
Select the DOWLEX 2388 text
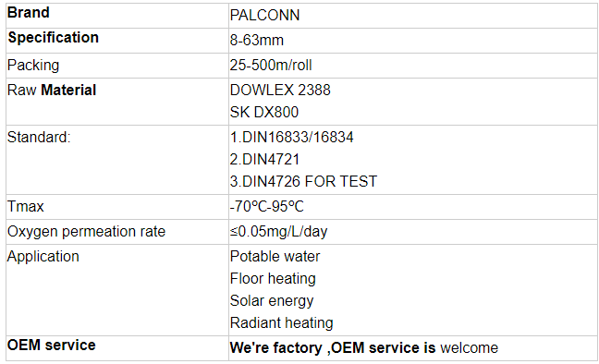pos(280,91)
